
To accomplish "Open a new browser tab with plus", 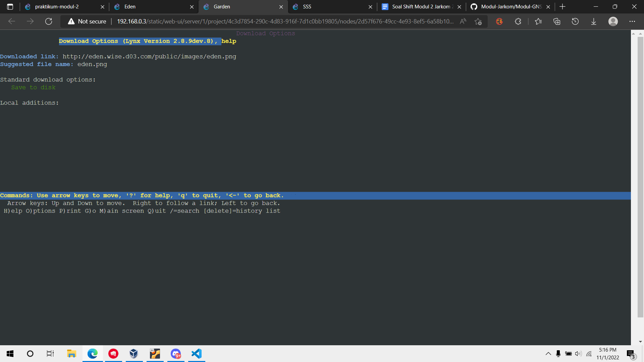I will [x=562, y=7].
